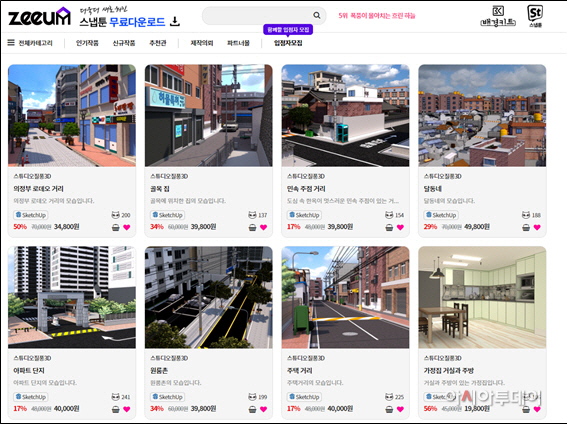Favorite the 아파트 단지 heart
This screenshot has width=567, height=427.
tap(127, 409)
